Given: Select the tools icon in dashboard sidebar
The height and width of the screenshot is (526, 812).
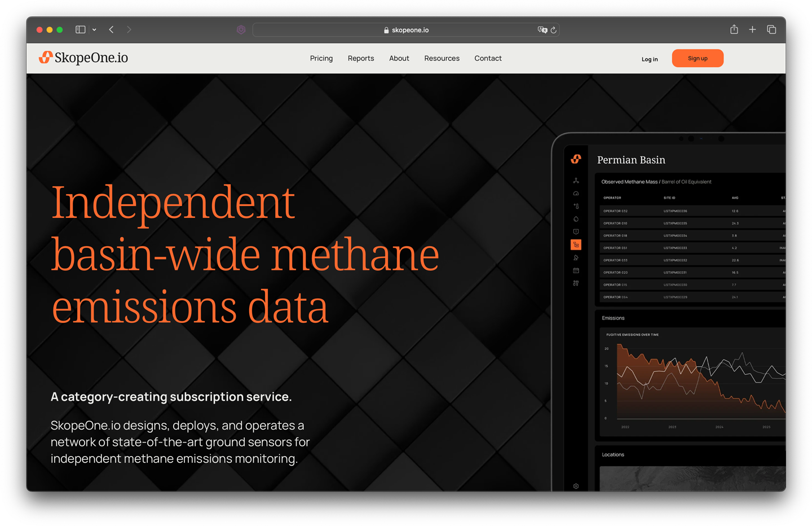Looking at the screenshot, I should click(576, 283).
